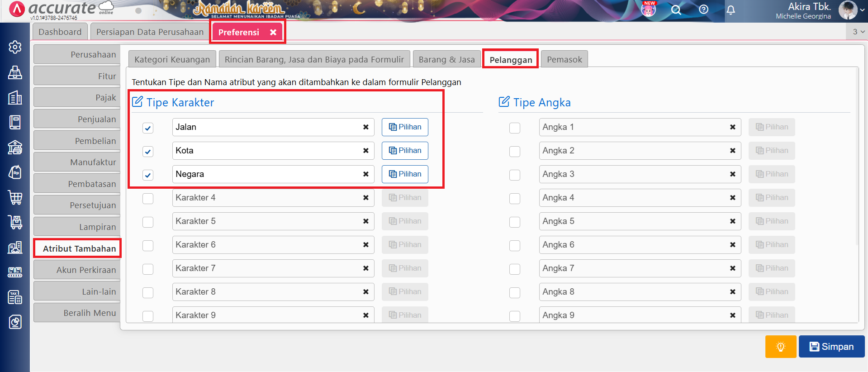Open Pilihan options for Kota attribute
The height and width of the screenshot is (372, 868).
[405, 151]
